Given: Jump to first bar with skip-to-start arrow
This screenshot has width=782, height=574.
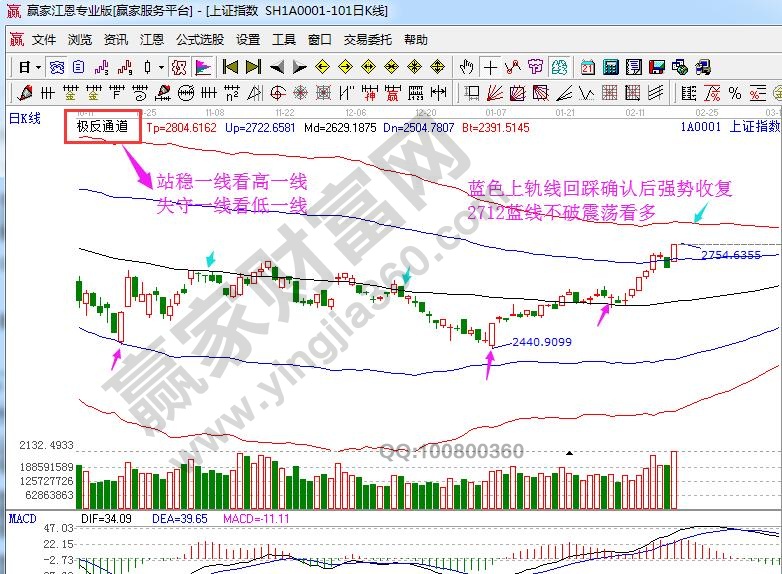Looking at the screenshot, I should pyautogui.click(x=230, y=68).
